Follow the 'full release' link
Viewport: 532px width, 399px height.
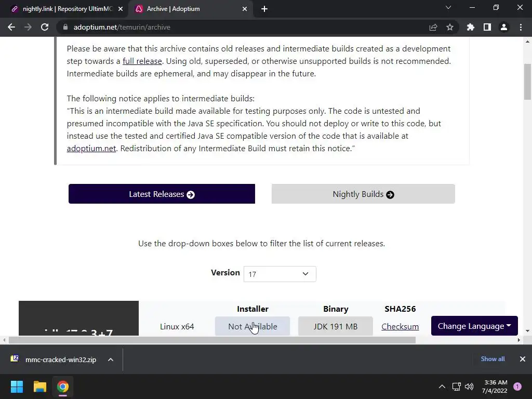pyautogui.click(x=142, y=61)
